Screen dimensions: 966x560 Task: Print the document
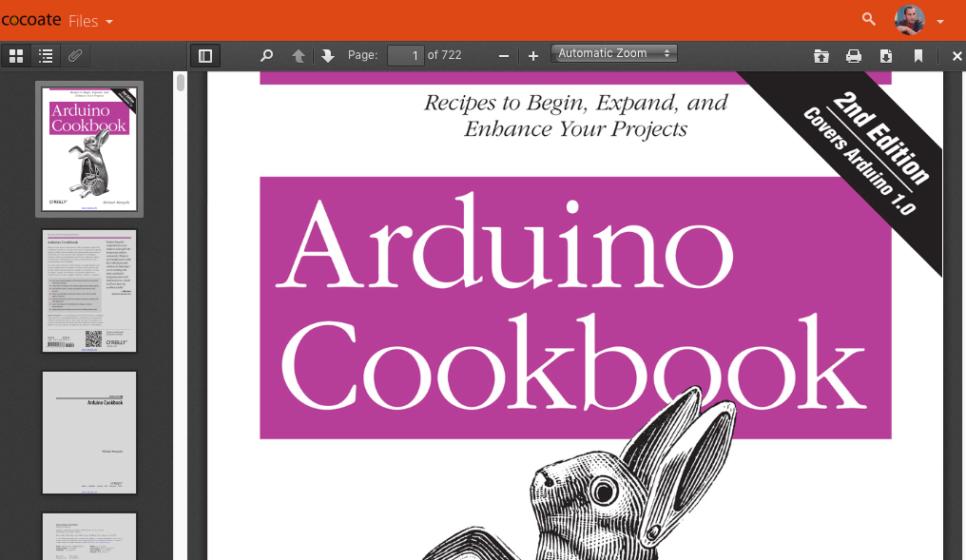coord(853,56)
